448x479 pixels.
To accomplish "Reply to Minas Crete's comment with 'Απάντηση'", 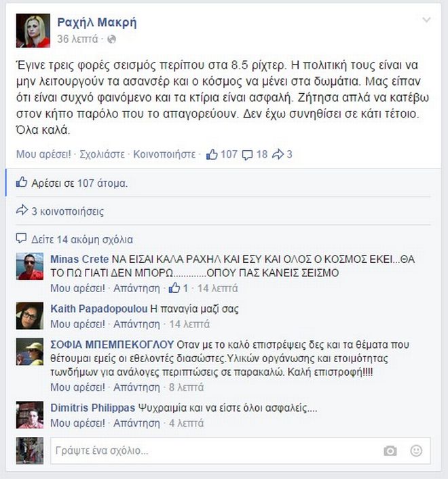I will pos(136,288).
